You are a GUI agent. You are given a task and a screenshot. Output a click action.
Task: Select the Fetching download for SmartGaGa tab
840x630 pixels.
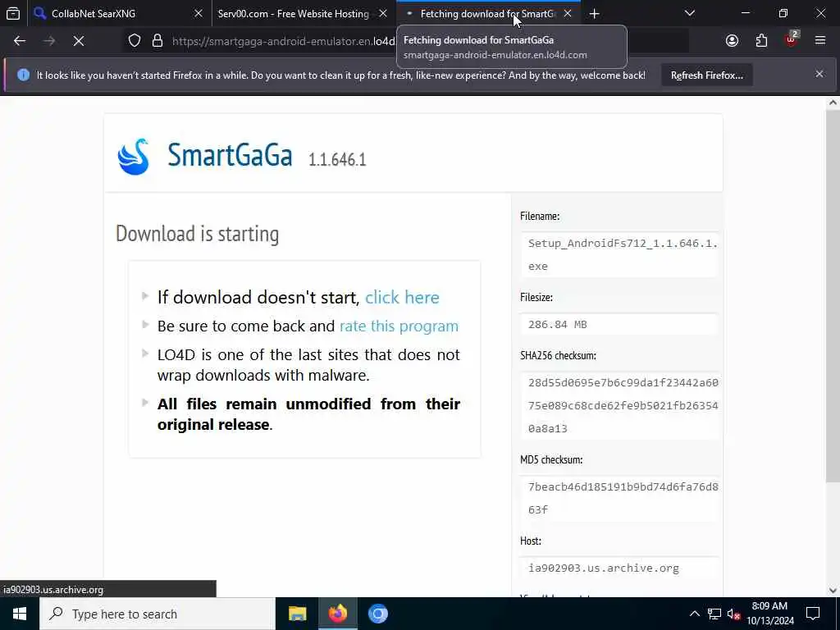pyautogui.click(x=488, y=13)
